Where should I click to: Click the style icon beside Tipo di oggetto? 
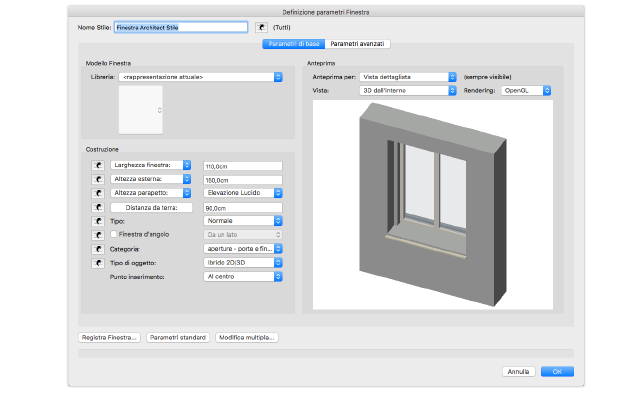pos(98,263)
